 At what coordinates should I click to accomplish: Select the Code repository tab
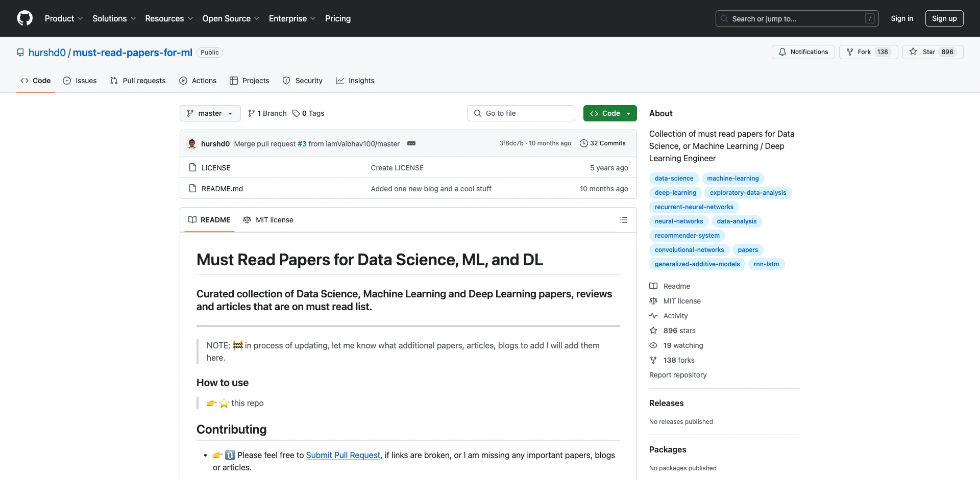click(x=36, y=81)
